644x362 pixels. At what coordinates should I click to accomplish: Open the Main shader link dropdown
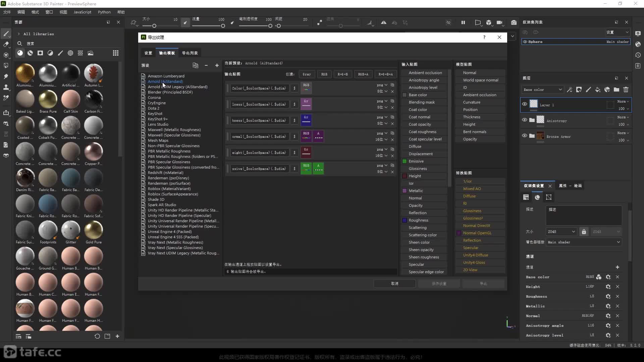click(x=584, y=242)
